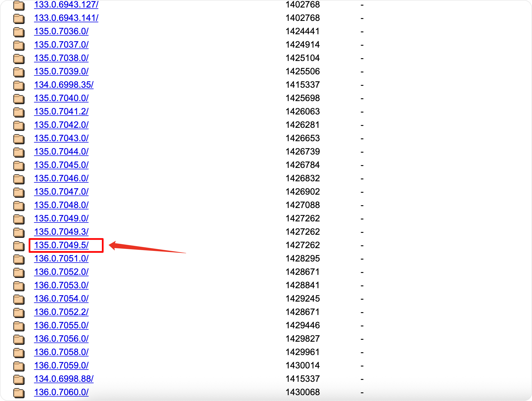
Task: Open the 133.0.6943.141 directory
Action: [66, 18]
